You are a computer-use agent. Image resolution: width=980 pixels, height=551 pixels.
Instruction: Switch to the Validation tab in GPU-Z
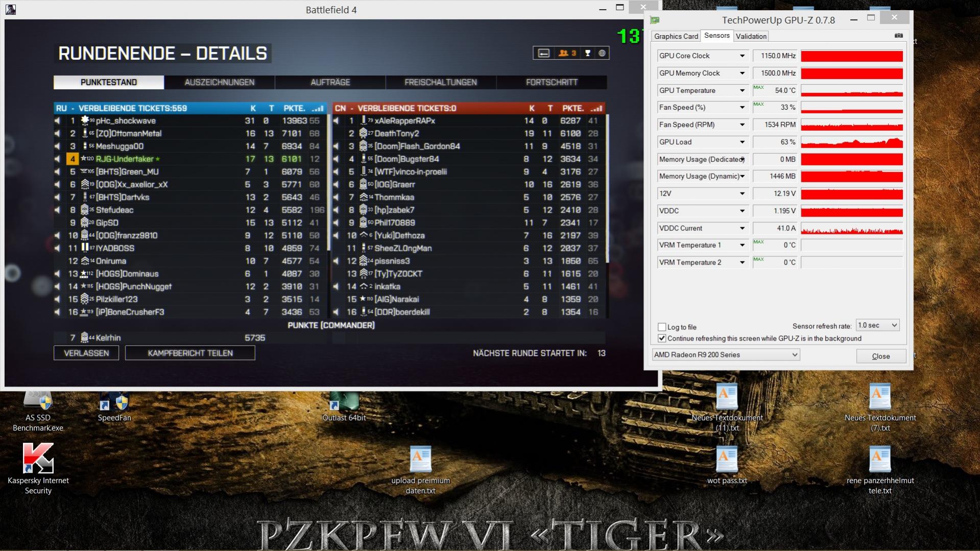click(x=751, y=36)
